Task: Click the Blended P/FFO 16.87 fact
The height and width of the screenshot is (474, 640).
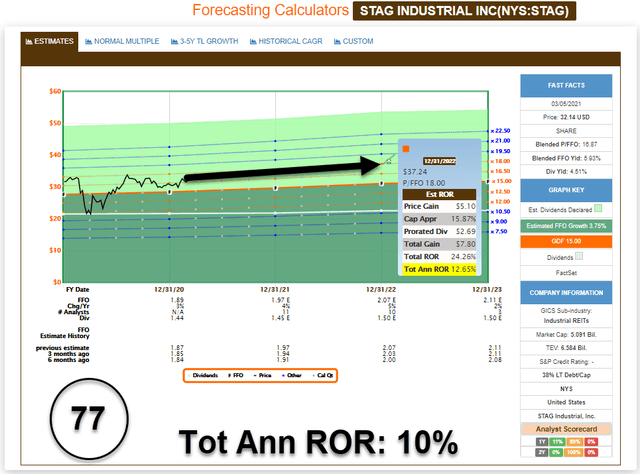Action: (566, 145)
